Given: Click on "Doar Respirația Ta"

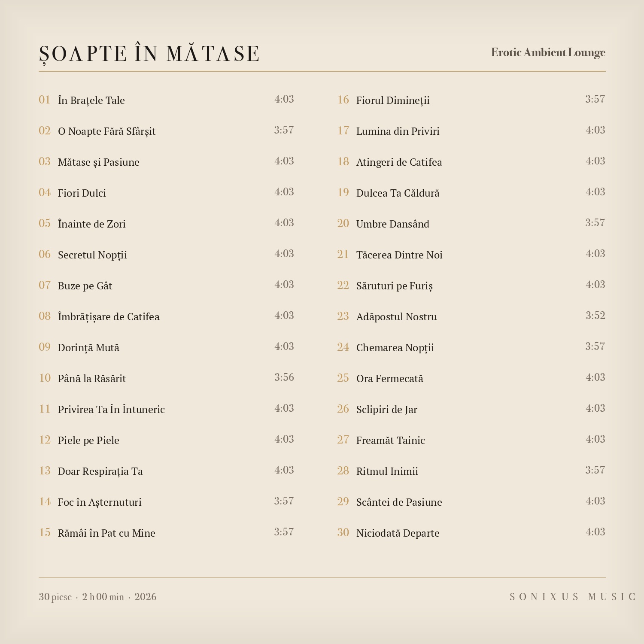Looking at the screenshot, I should point(100,471).
